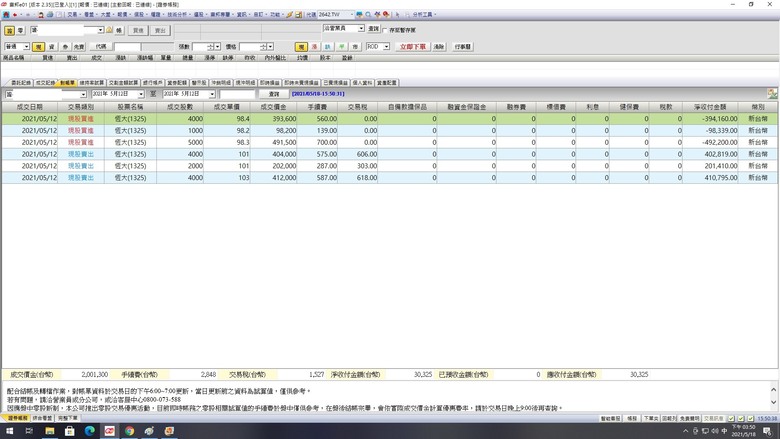Click the 下單夾 status bar button
Screen dimensions: 780x439
(x=650, y=419)
